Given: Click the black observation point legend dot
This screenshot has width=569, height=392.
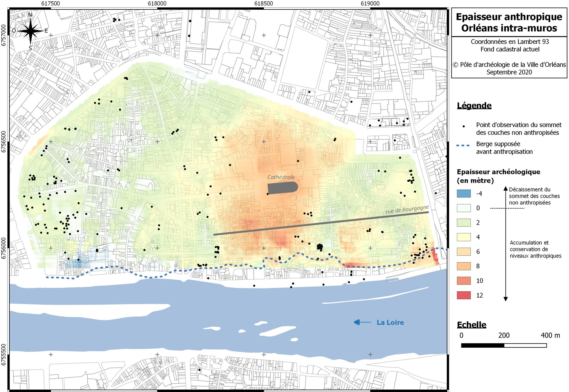Looking at the screenshot, I should point(464,126).
